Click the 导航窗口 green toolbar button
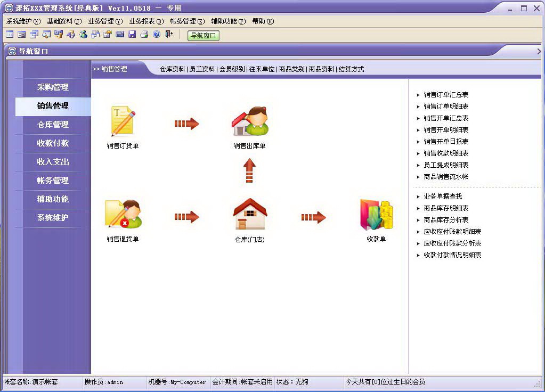The width and height of the screenshot is (545, 392). click(x=204, y=36)
